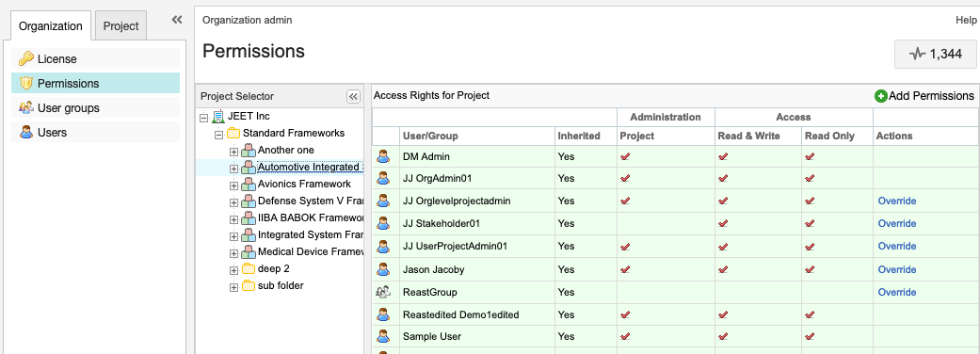
Task: Switch to the Project tab
Action: tap(121, 26)
